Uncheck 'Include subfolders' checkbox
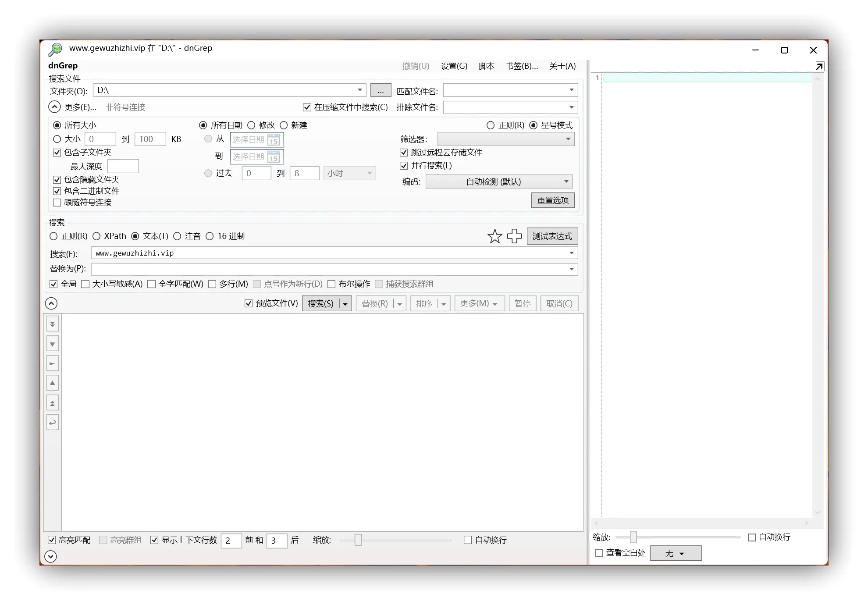The width and height of the screenshot is (868, 605). click(x=57, y=153)
